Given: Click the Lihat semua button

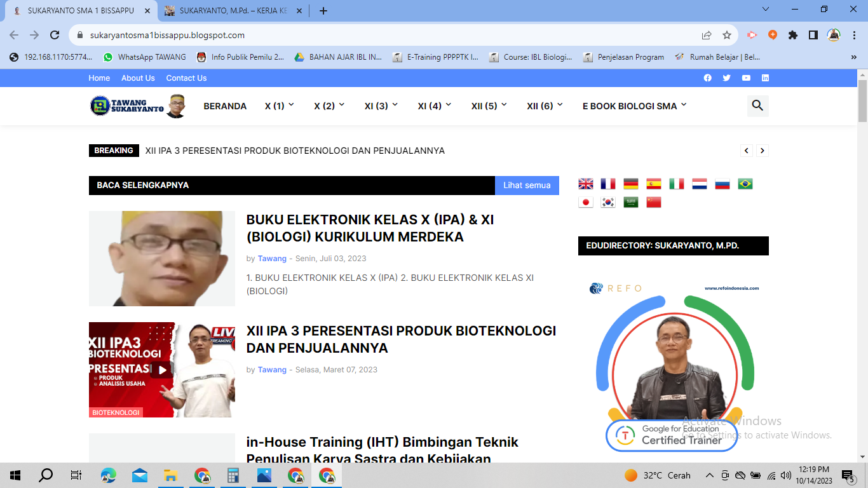Looking at the screenshot, I should 527,186.
